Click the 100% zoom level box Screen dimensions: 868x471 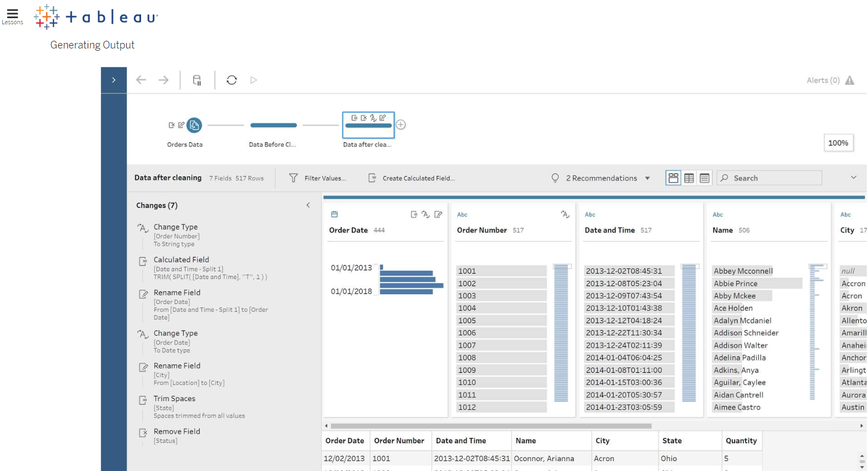coord(838,143)
